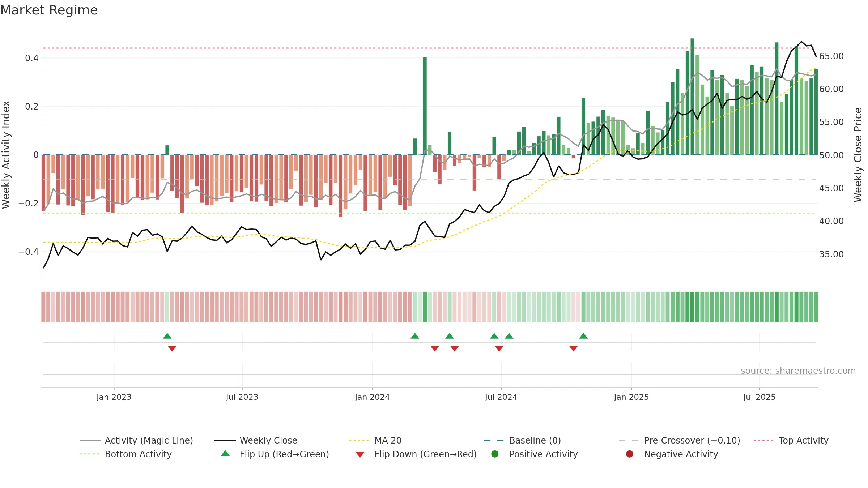Toggle MA 20 legend entry

[x=375, y=440]
